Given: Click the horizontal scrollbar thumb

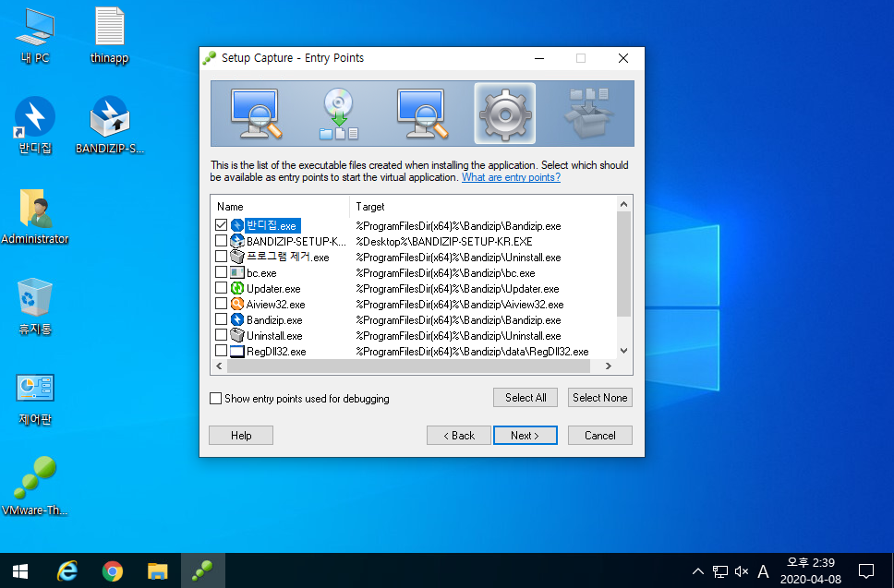Looking at the screenshot, I should coord(408,366).
